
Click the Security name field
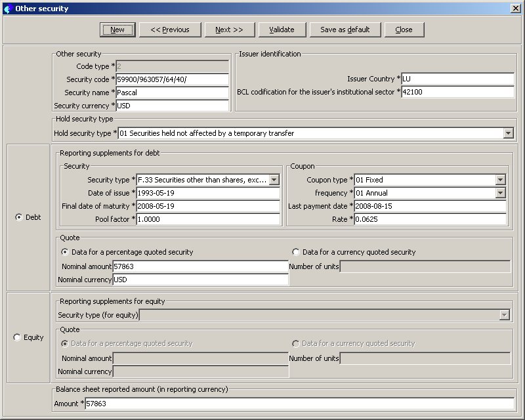(171, 93)
